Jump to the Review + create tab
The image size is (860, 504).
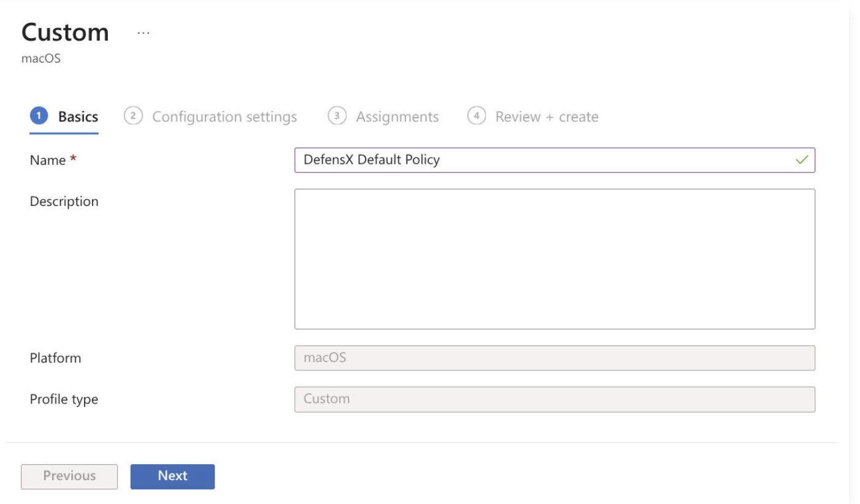pos(547,116)
